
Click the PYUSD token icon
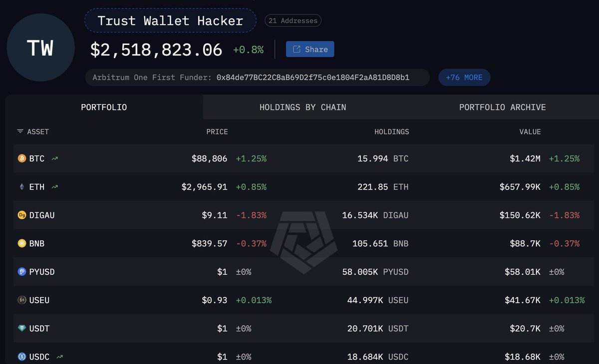pyautogui.click(x=21, y=272)
